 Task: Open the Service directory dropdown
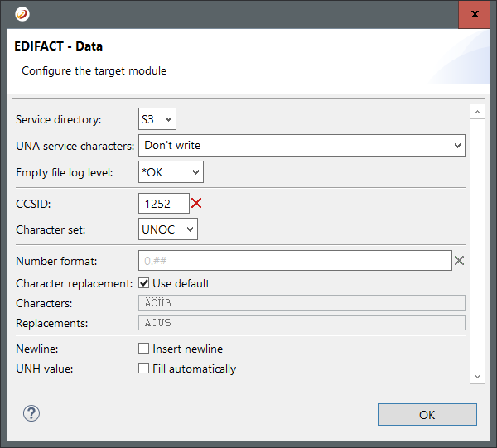pos(157,119)
